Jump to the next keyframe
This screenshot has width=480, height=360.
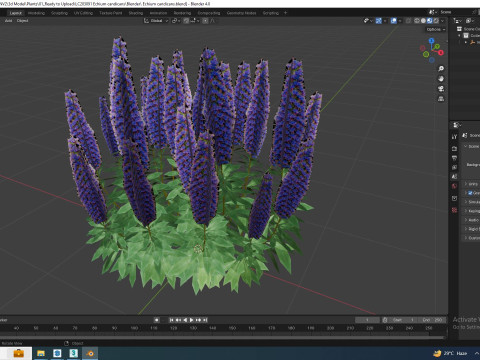tap(199, 320)
